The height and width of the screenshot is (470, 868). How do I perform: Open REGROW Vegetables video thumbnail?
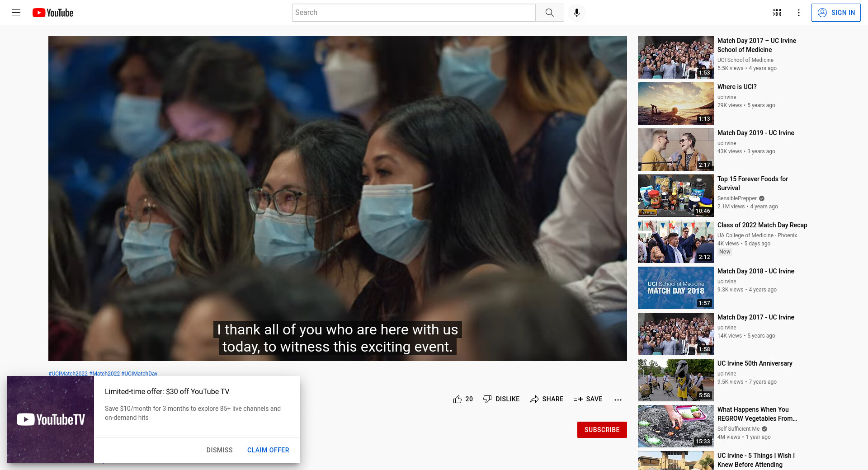click(x=675, y=426)
